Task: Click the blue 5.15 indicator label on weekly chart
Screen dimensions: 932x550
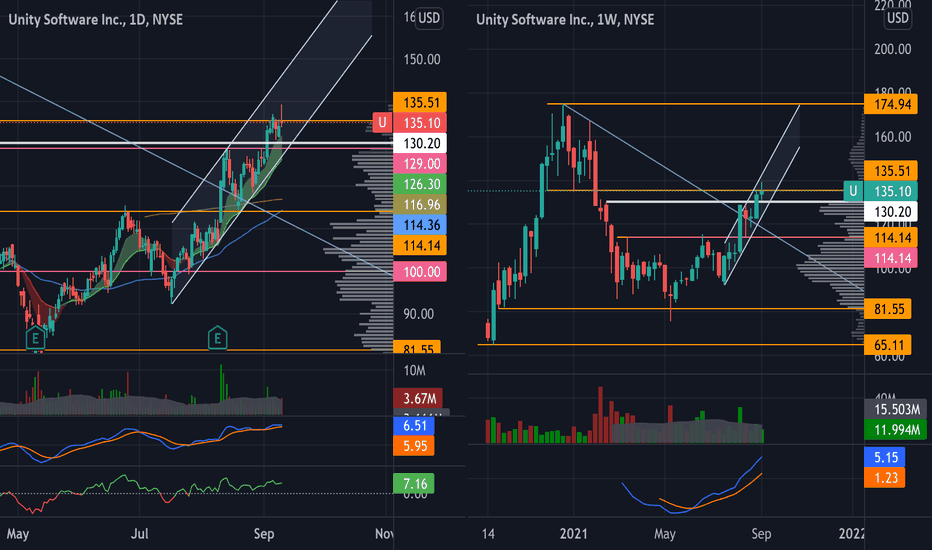Action: click(x=884, y=457)
